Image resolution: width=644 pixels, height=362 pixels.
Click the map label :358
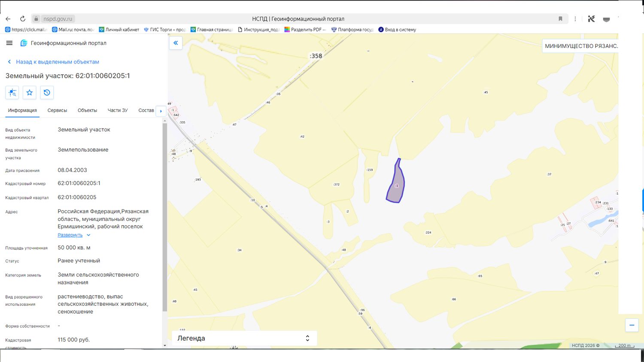[x=316, y=56]
